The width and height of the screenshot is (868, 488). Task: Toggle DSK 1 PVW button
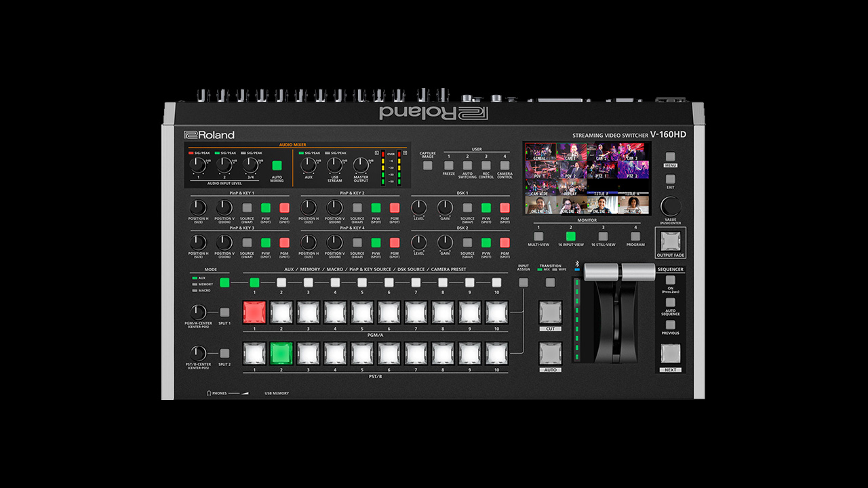coord(486,208)
